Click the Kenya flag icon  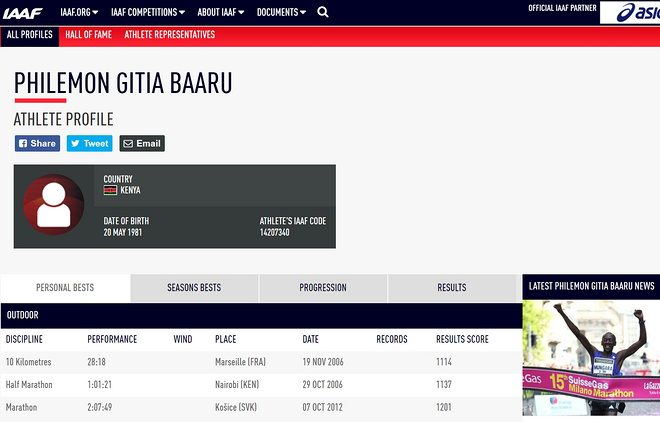pyautogui.click(x=110, y=189)
